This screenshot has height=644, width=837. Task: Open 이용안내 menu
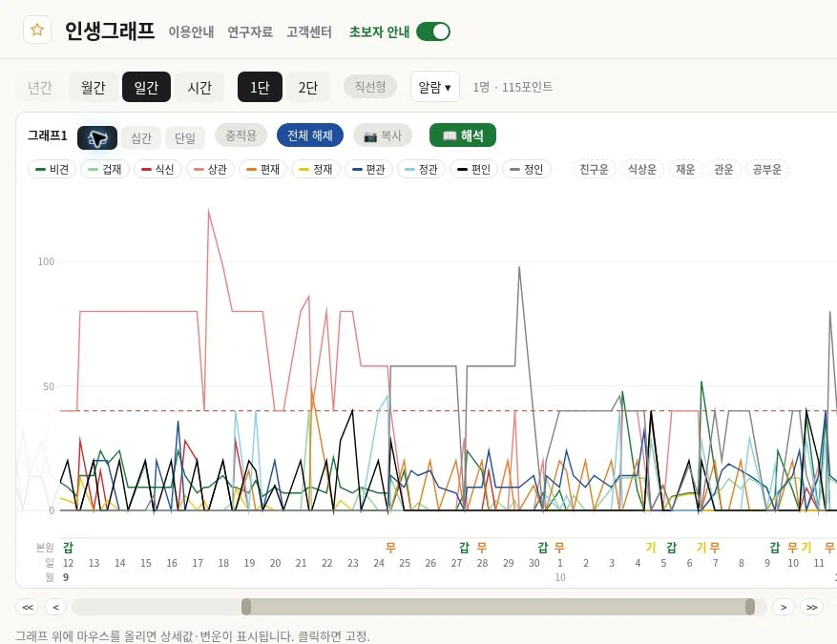pyautogui.click(x=191, y=32)
